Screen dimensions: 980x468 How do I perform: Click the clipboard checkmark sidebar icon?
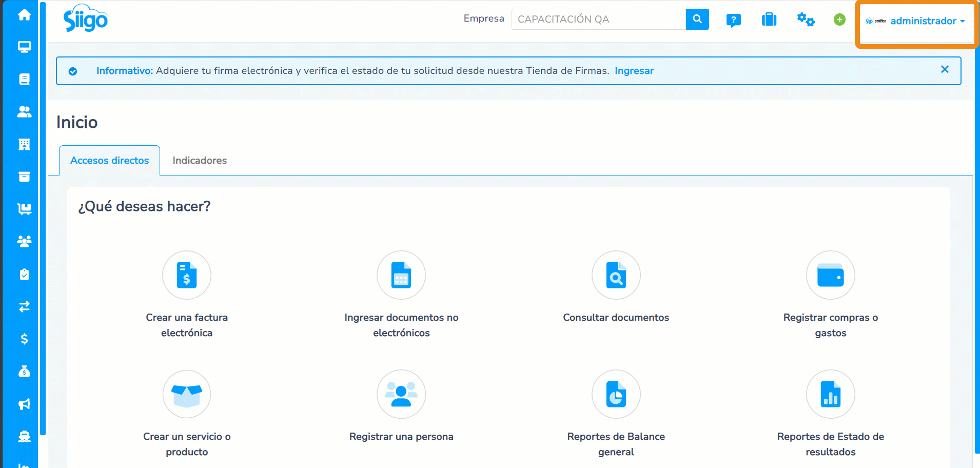coord(24,274)
